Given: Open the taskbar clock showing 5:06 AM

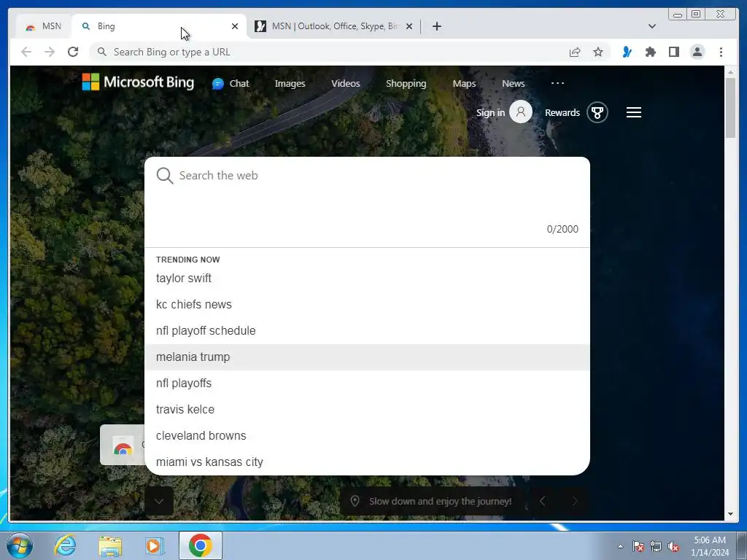Looking at the screenshot, I should (710, 546).
